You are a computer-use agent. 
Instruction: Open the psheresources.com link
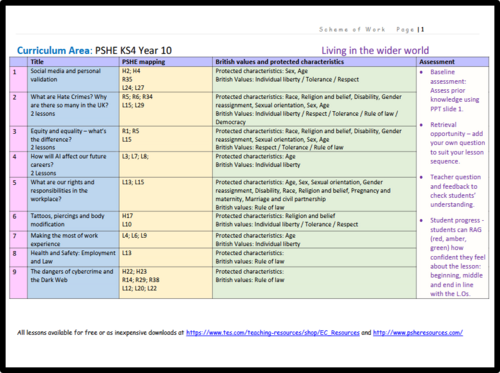(x=418, y=333)
